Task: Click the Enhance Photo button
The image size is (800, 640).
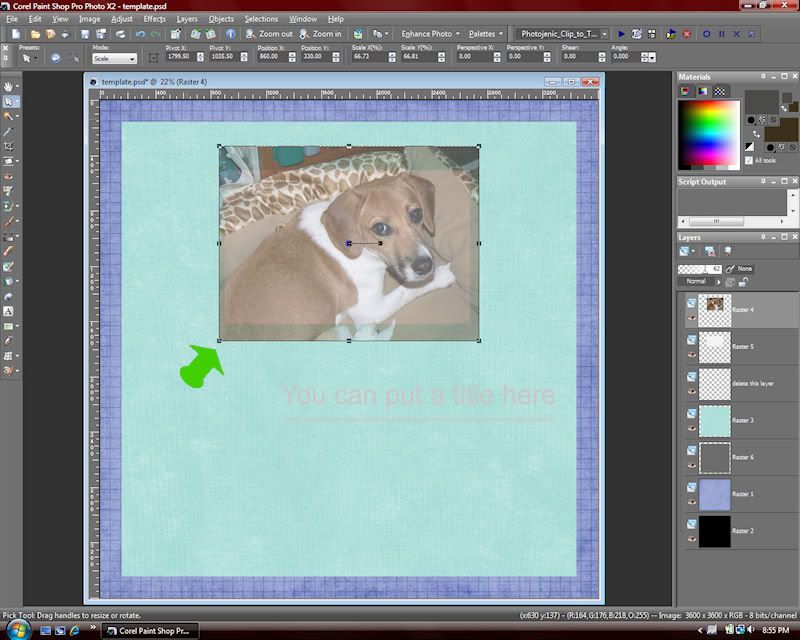Action: (x=429, y=33)
